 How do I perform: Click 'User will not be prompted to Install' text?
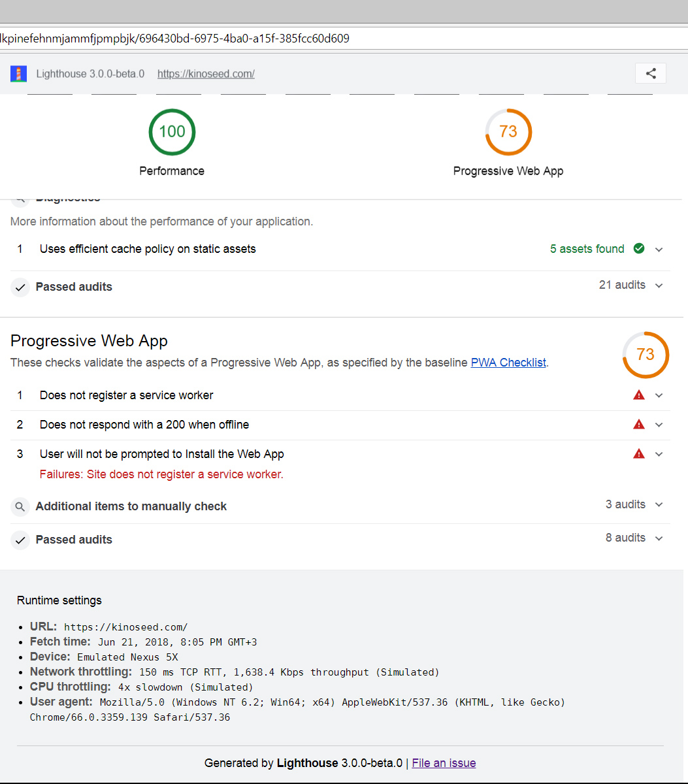point(162,454)
